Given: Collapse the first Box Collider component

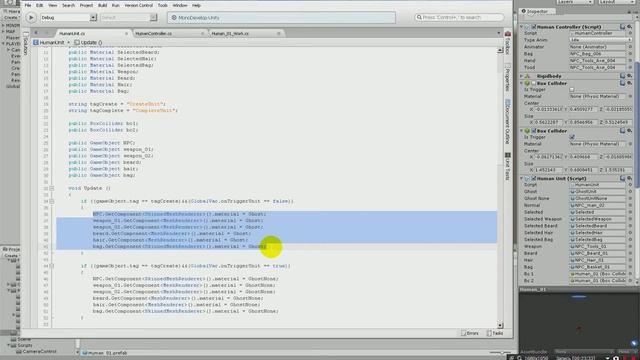Looking at the screenshot, I should 521,83.
